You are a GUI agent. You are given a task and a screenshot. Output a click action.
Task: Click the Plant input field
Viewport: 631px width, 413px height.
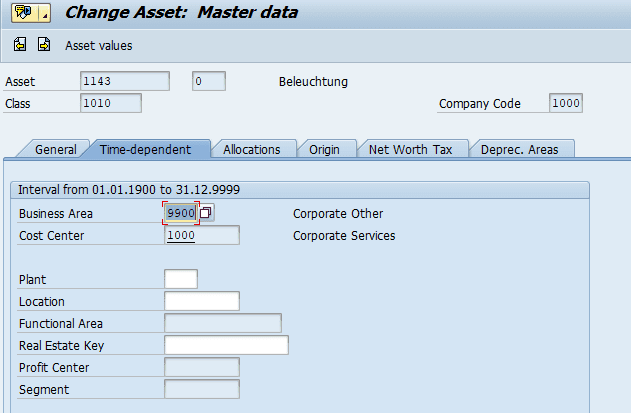(181, 279)
